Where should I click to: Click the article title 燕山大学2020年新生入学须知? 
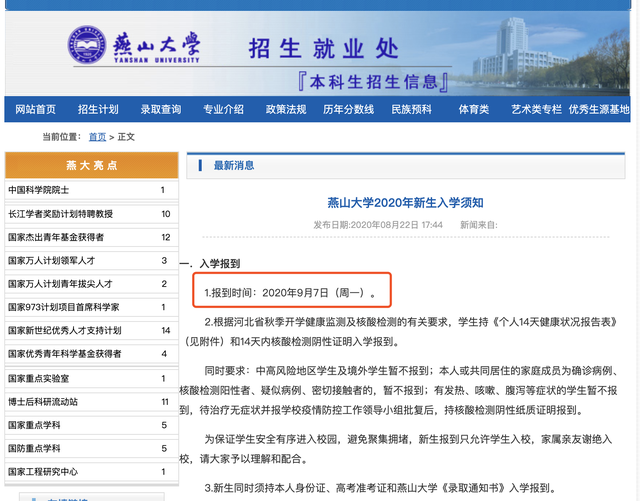(405, 203)
